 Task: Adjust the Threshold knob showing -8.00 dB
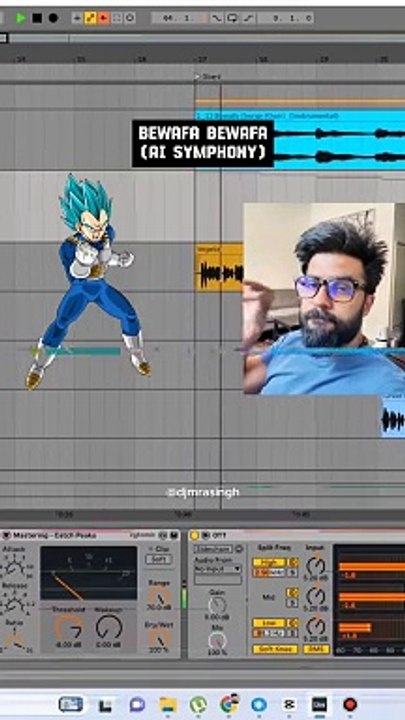(69, 626)
